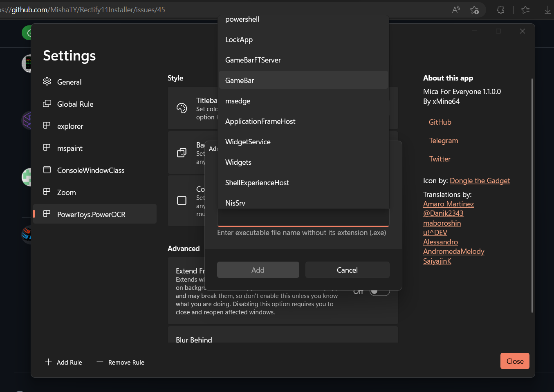Open translator @Danik2343 link

click(443, 213)
